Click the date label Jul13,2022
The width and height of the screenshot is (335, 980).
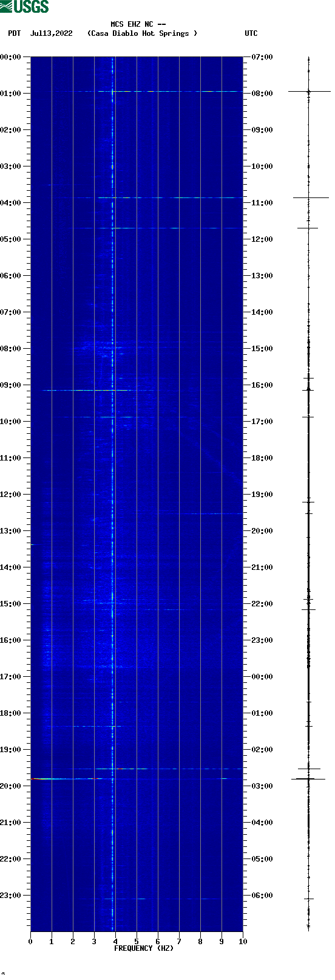pos(51,33)
